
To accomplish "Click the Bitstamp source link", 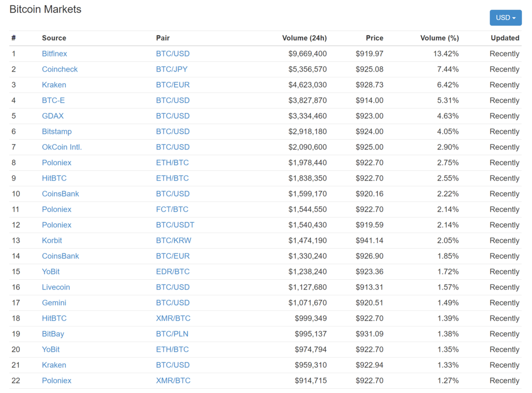I will pos(57,131).
